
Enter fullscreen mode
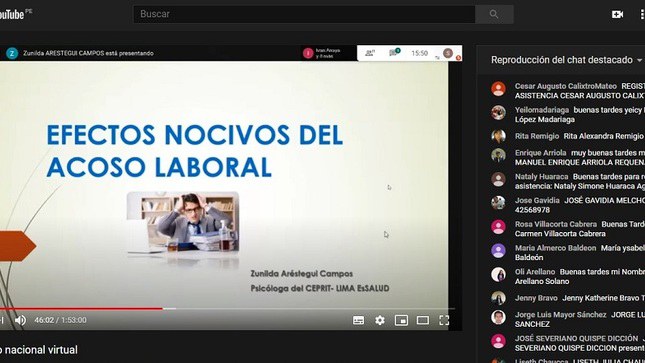click(444, 320)
